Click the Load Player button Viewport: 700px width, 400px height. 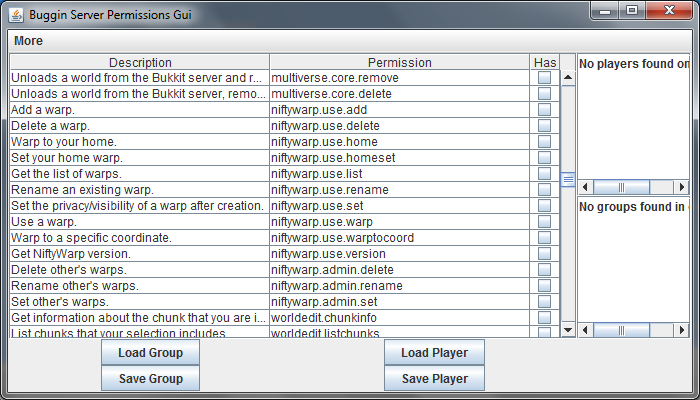coord(434,353)
